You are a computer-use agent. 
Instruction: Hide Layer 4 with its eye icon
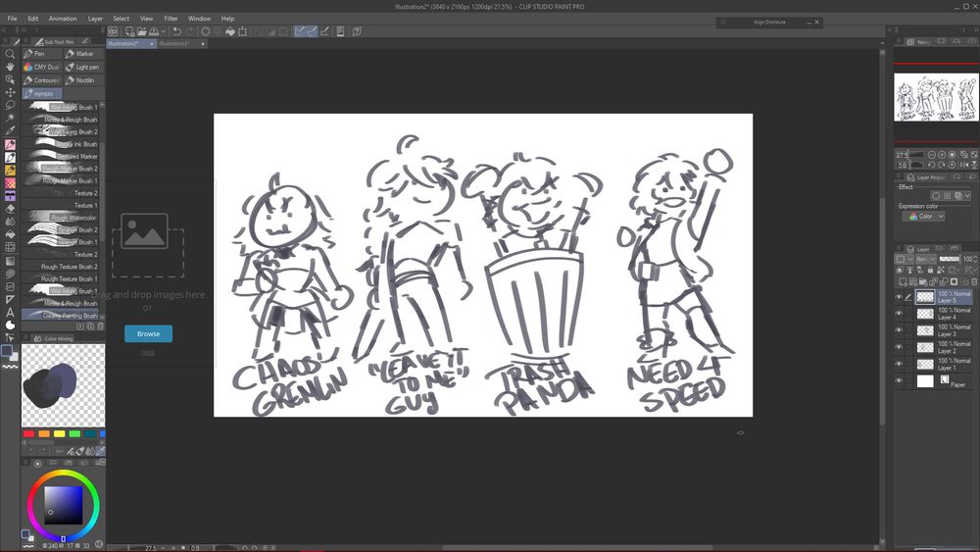(x=899, y=314)
